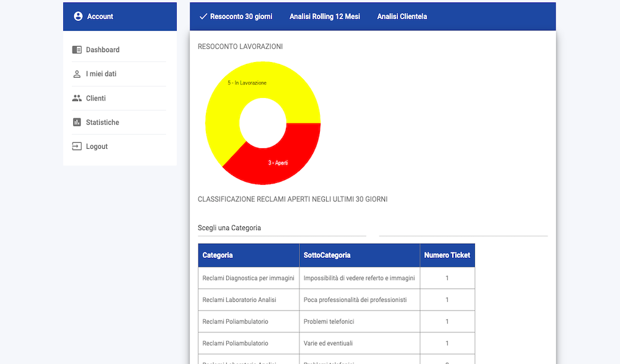Click the SottoCategoria column header
This screenshot has width=620, height=364.
327,255
